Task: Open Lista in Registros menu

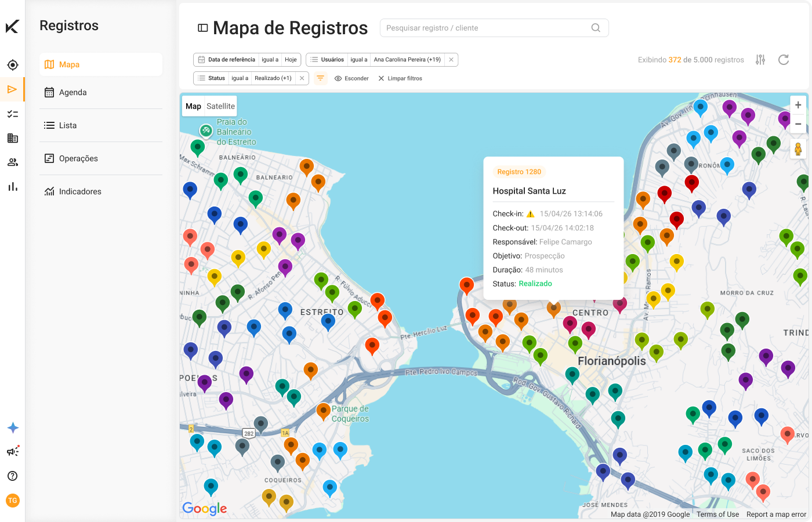Action: [x=101, y=125]
